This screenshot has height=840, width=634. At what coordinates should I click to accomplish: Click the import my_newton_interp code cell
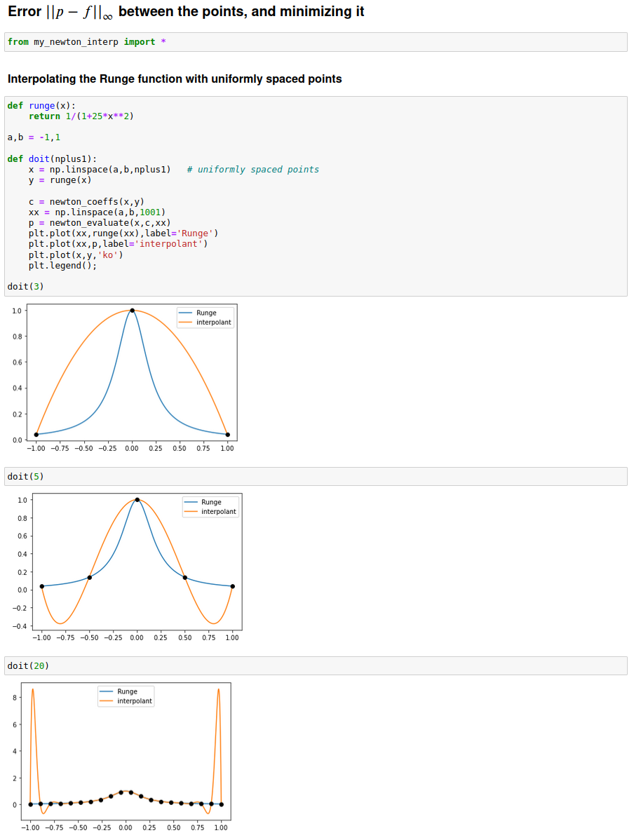(x=316, y=42)
